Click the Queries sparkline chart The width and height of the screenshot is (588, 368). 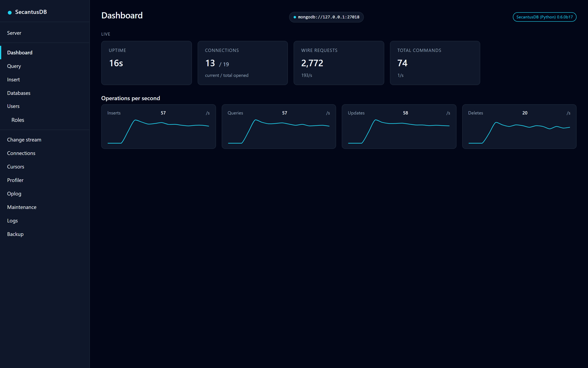[x=279, y=131]
